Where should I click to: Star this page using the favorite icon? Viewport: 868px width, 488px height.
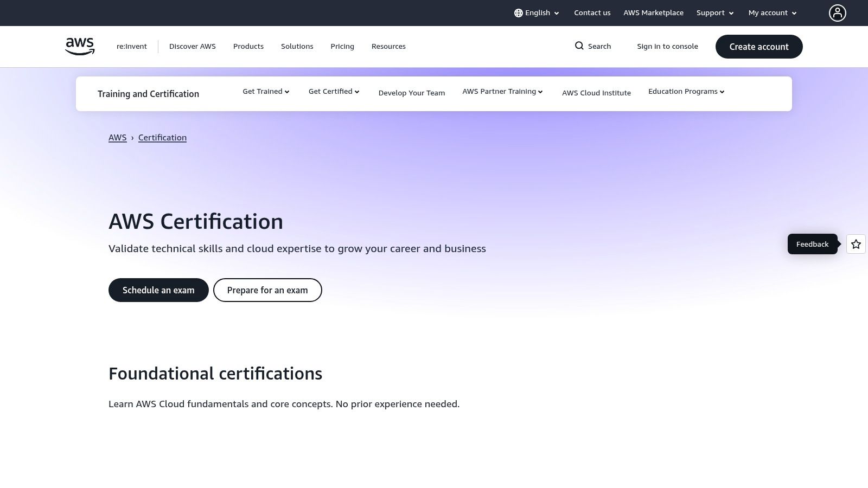click(856, 244)
